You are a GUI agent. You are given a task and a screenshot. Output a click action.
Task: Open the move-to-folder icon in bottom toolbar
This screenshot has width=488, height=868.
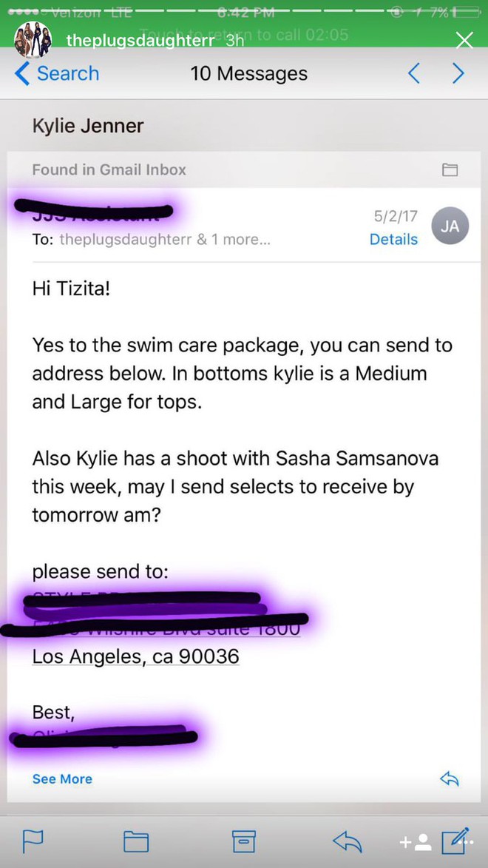[135, 841]
